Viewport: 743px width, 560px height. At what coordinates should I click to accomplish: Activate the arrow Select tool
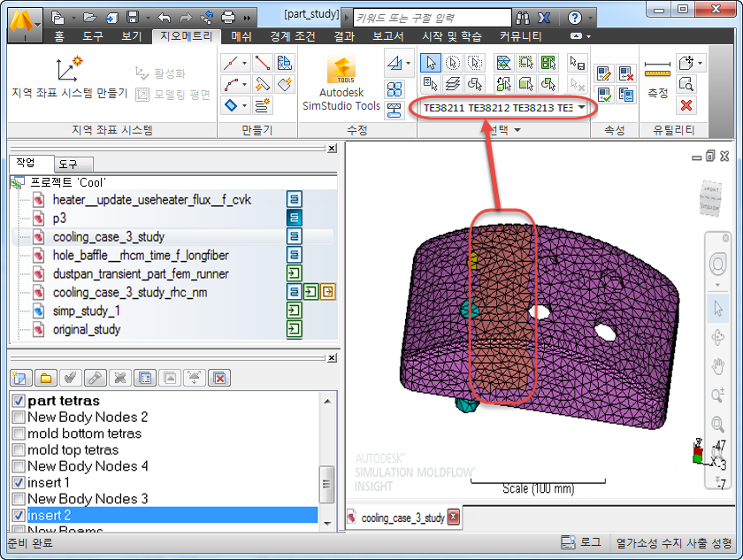[430, 63]
